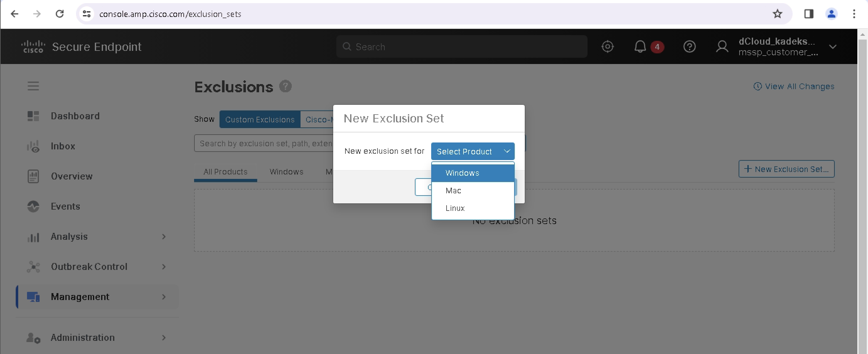Expand user account dropdown arrow

coord(833,46)
